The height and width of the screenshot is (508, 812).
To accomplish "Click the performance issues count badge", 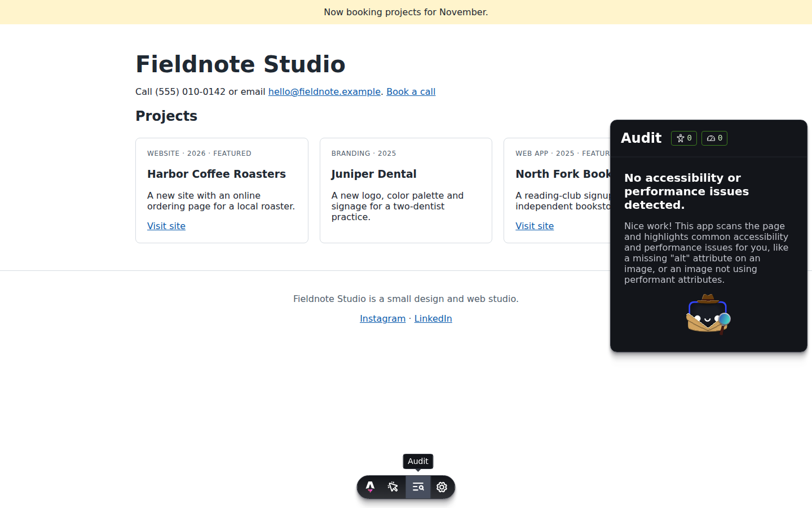I will point(714,138).
